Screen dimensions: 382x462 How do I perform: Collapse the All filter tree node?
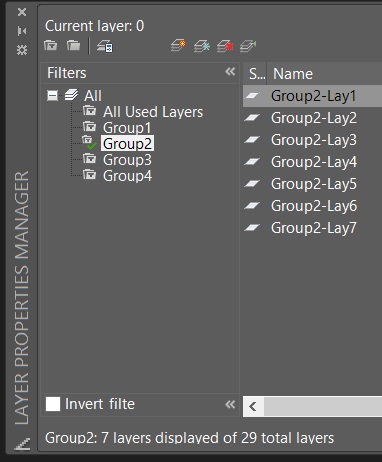tap(52, 96)
